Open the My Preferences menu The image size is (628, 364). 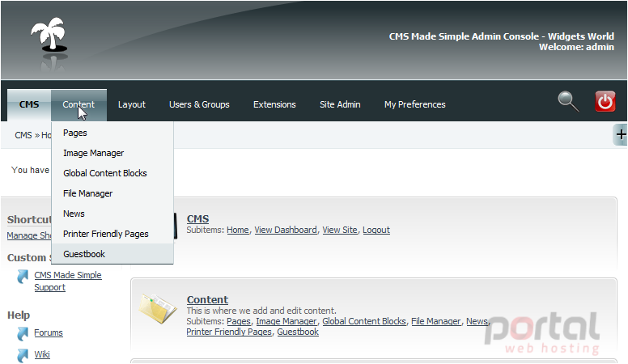tap(415, 104)
